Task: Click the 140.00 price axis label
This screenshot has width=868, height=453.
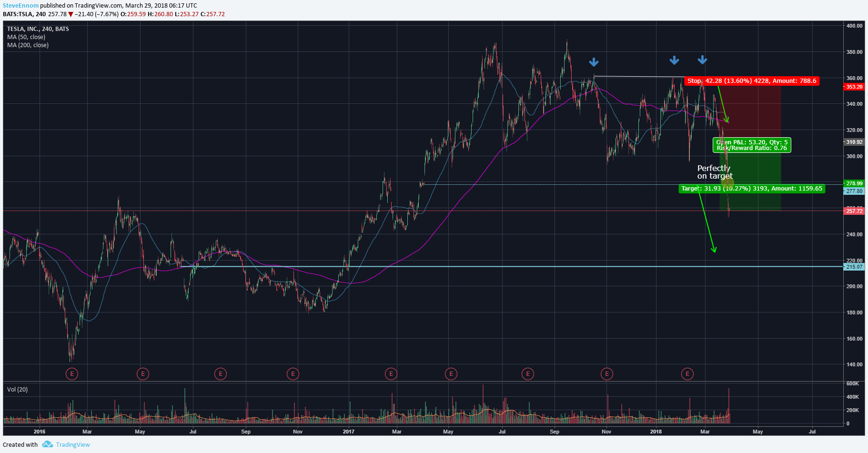Action: tap(854, 364)
